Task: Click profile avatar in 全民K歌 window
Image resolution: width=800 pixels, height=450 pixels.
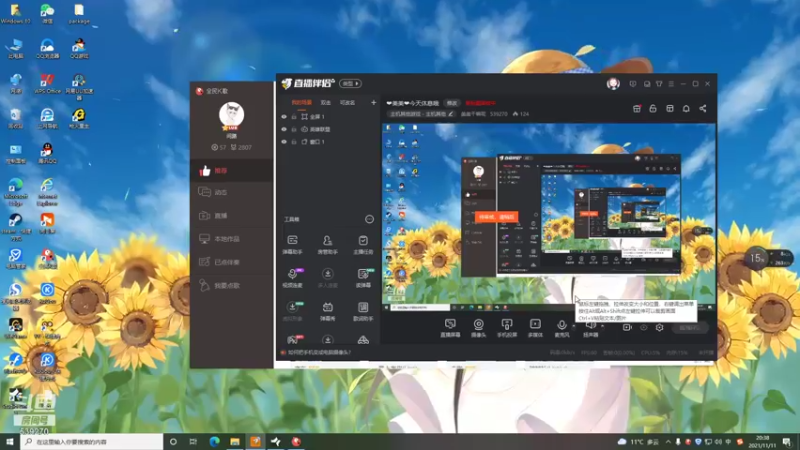Action: click(x=231, y=114)
